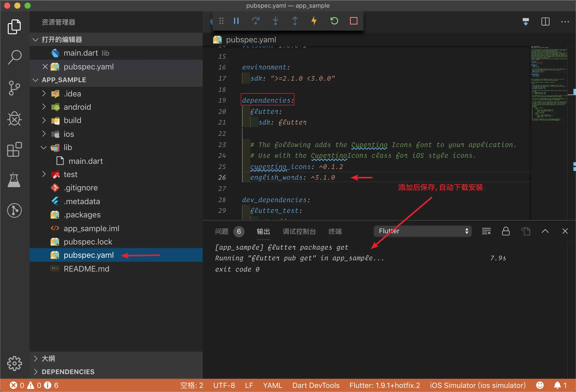Image resolution: width=576 pixels, height=392 pixels.
Task: Click the iOS Simulator device selector
Action: point(478,385)
